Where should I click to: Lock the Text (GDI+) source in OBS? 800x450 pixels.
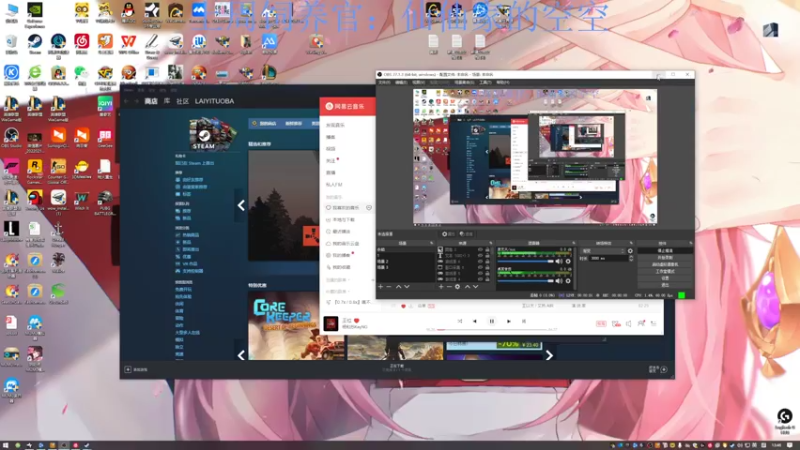pos(487,255)
